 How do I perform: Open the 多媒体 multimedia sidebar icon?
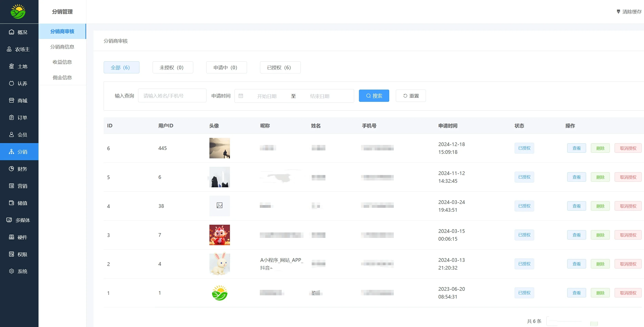[9, 220]
